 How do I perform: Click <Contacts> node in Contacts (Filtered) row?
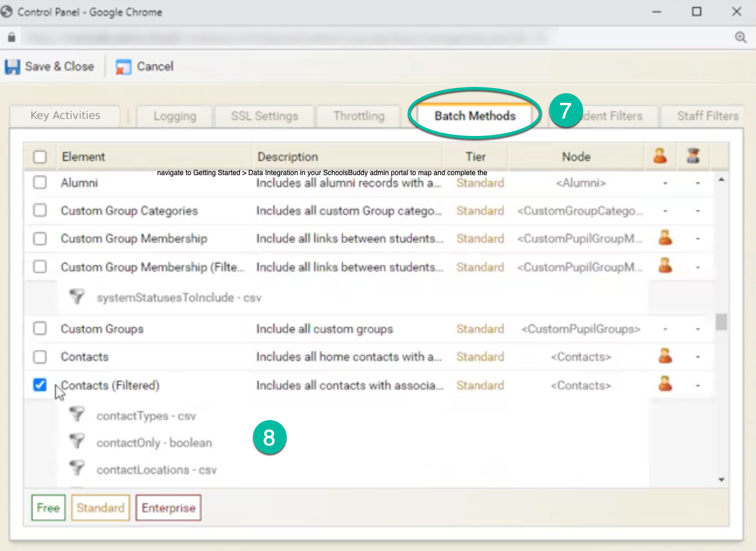[581, 385]
